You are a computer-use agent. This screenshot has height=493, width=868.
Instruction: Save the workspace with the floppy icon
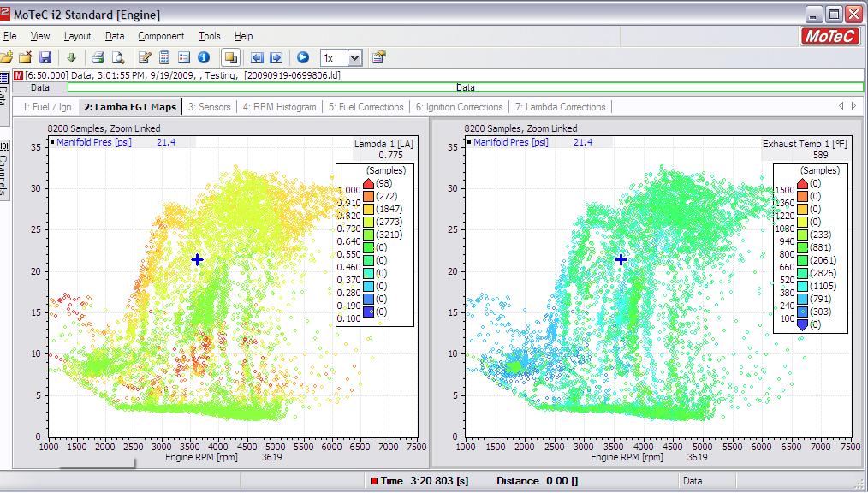click(45, 57)
